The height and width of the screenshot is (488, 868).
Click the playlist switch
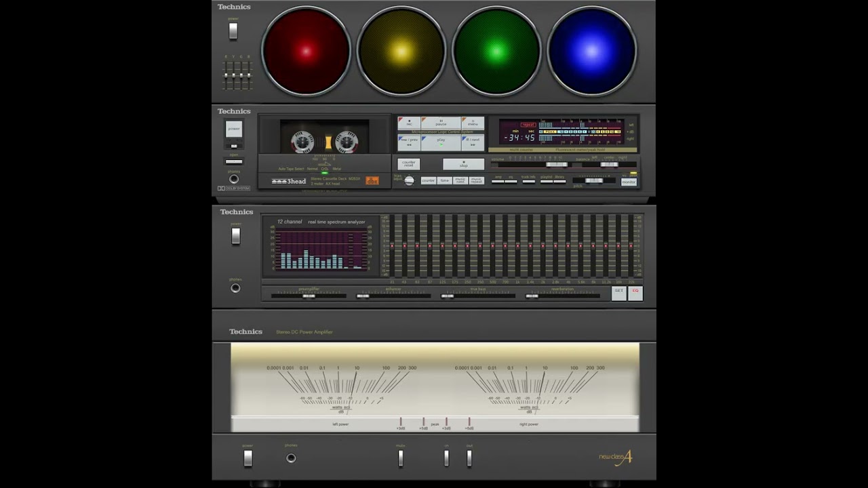click(x=546, y=181)
